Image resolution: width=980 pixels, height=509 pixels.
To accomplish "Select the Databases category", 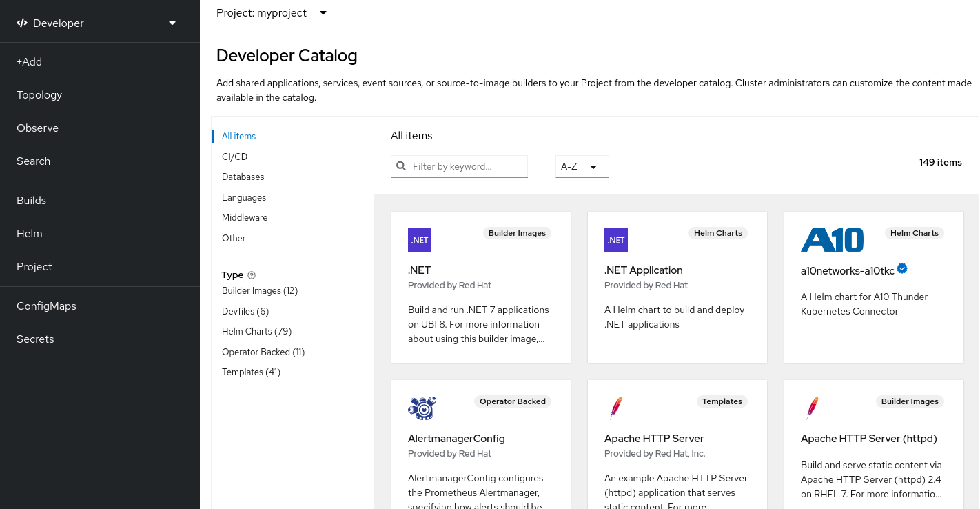I will 243,177.
